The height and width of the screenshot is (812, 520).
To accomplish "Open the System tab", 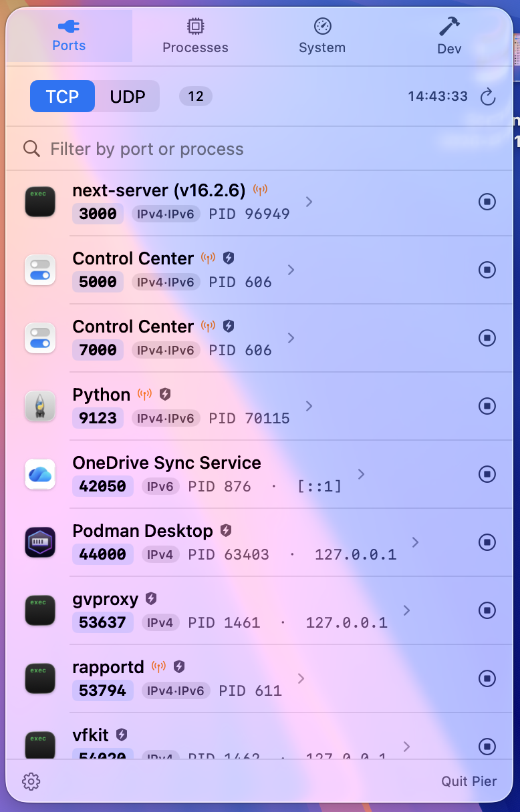I will (322, 36).
